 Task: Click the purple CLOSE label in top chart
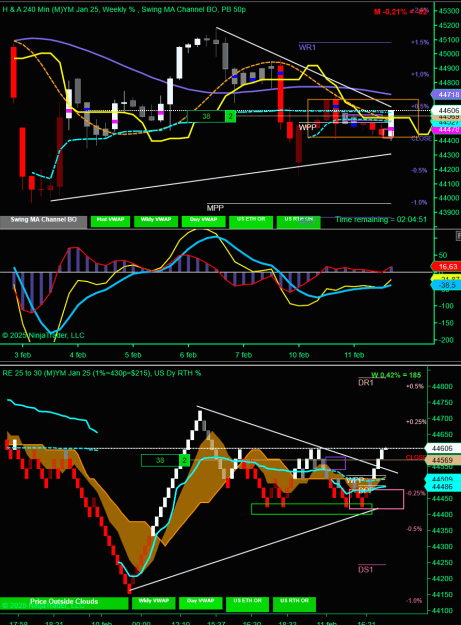point(421,139)
